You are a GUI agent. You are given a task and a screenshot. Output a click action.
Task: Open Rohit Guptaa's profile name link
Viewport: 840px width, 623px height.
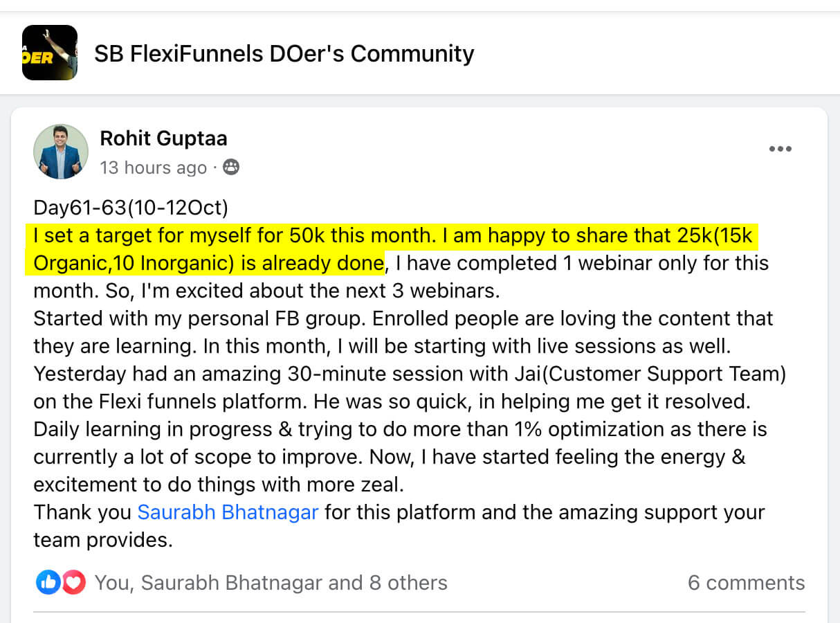(x=163, y=138)
